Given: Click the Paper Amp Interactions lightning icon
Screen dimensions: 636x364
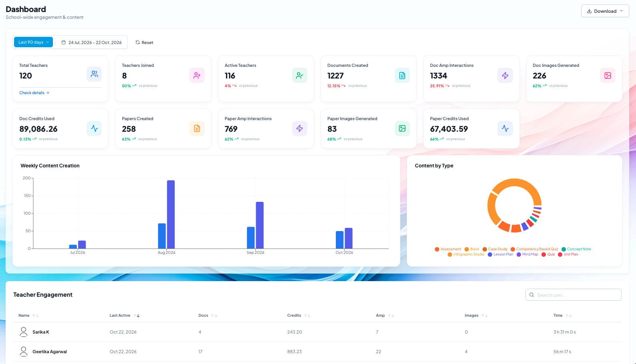Looking at the screenshot, I should tap(300, 129).
